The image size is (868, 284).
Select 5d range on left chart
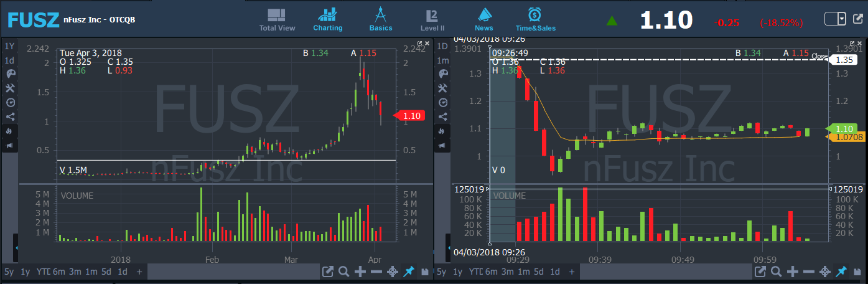106,272
